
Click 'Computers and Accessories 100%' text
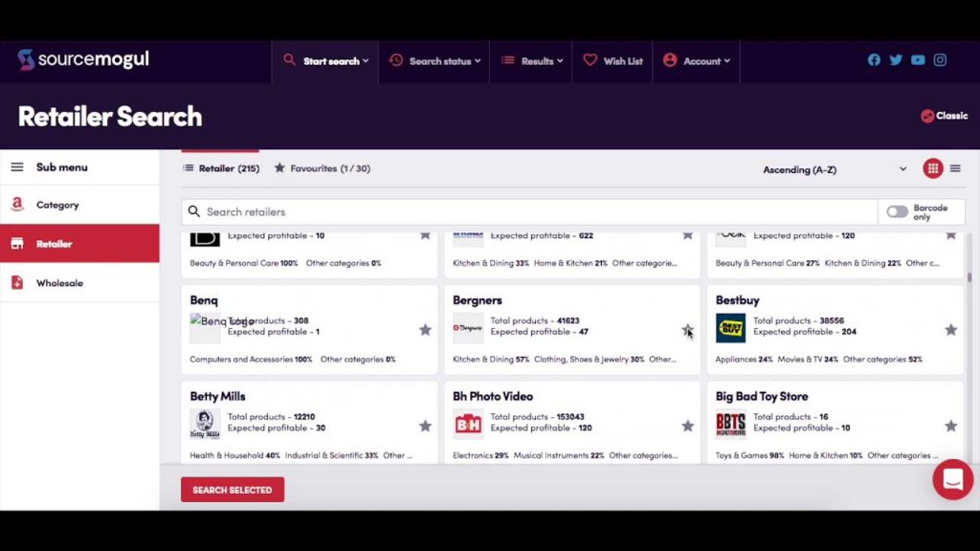click(x=251, y=360)
